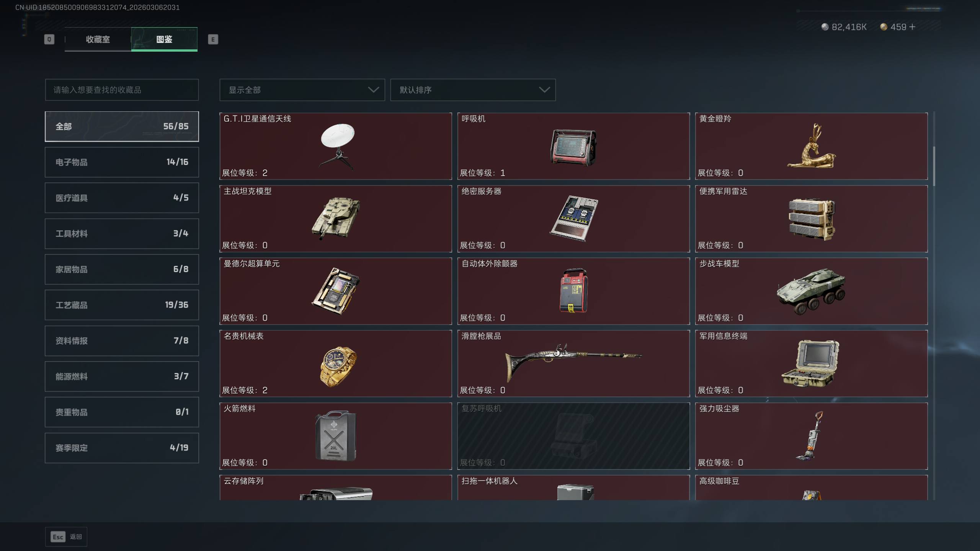Select the 赛季限定 category

pyautogui.click(x=122, y=448)
